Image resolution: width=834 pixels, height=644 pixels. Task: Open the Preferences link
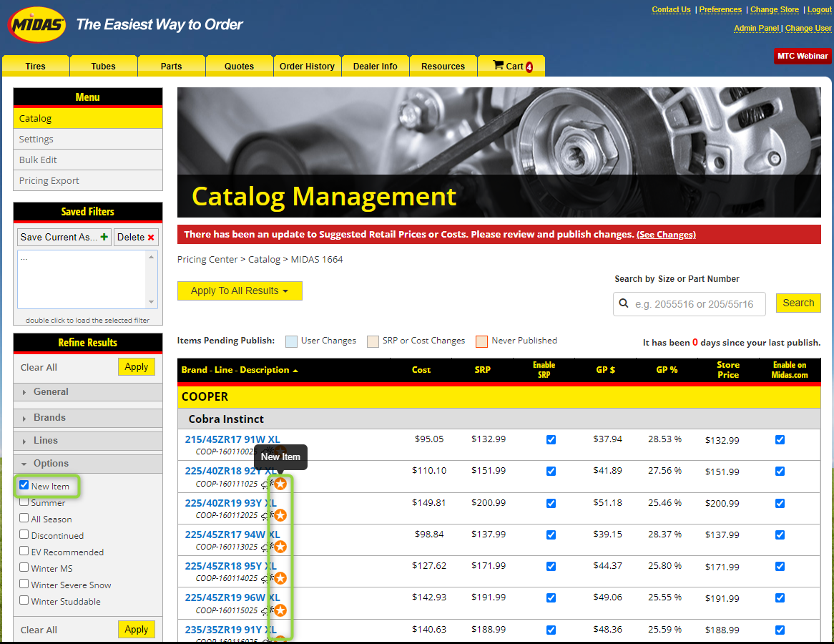click(720, 9)
